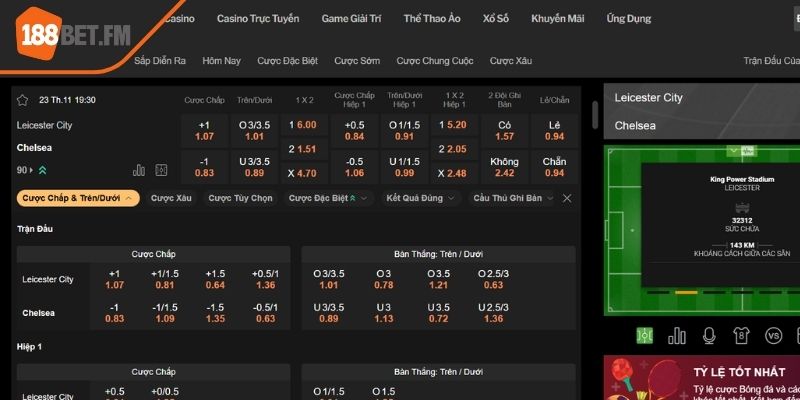Switch to Cược Xâu top tab
This screenshot has width=800, height=400.
[x=511, y=61]
